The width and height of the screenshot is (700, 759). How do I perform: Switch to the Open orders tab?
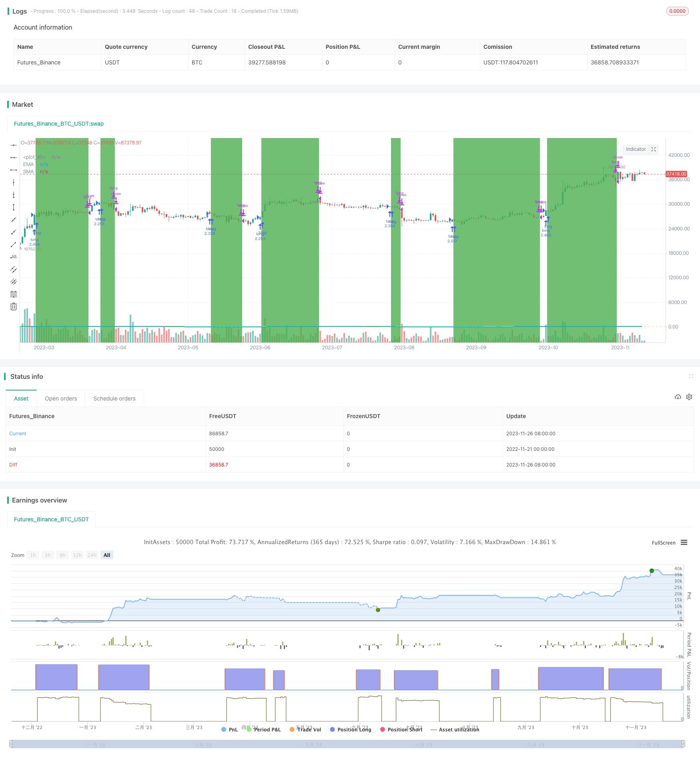[x=61, y=399]
